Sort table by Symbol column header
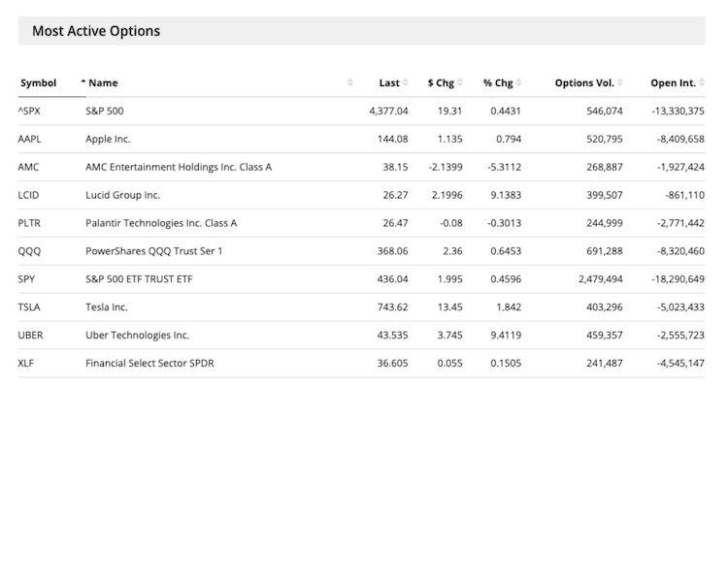The height and width of the screenshot is (579, 728). pyautogui.click(x=39, y=83)
